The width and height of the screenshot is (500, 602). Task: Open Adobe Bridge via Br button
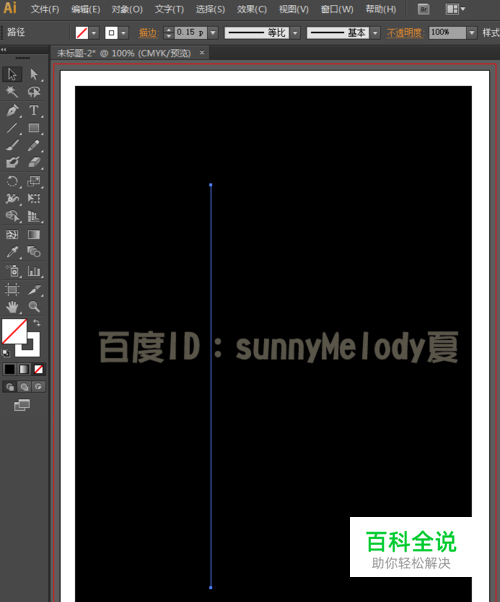(x=424, y=9)
